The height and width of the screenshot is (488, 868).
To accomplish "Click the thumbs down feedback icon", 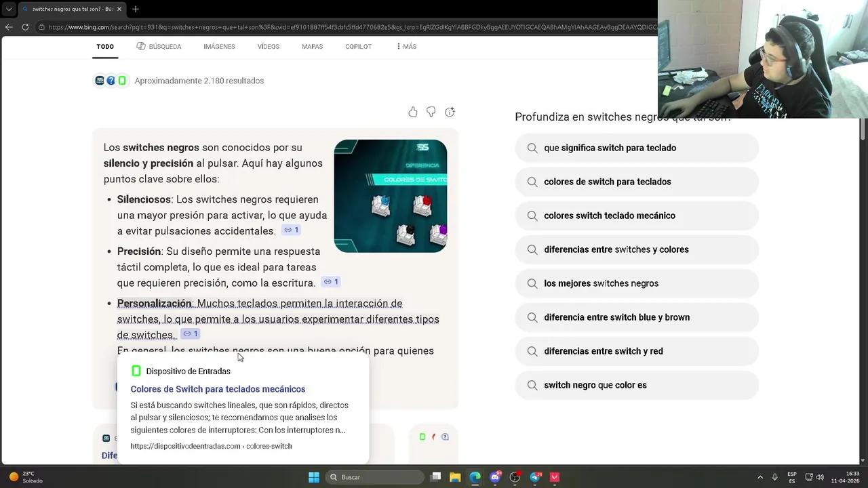I will (x=431, y=112).
